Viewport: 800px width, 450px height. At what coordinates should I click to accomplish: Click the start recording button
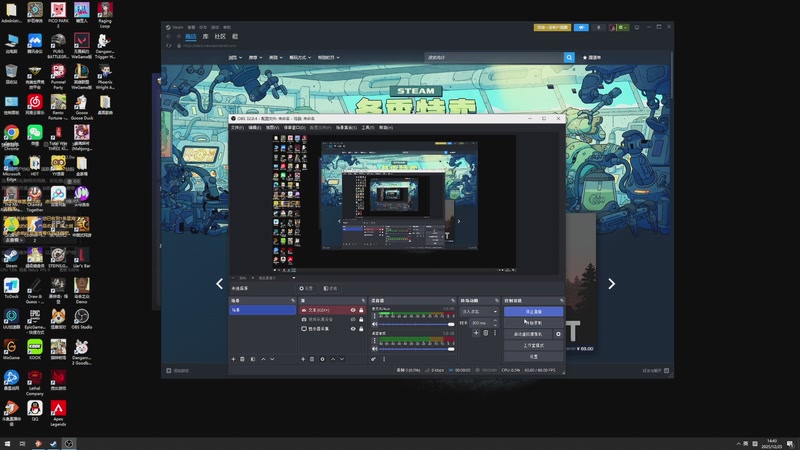534,323
